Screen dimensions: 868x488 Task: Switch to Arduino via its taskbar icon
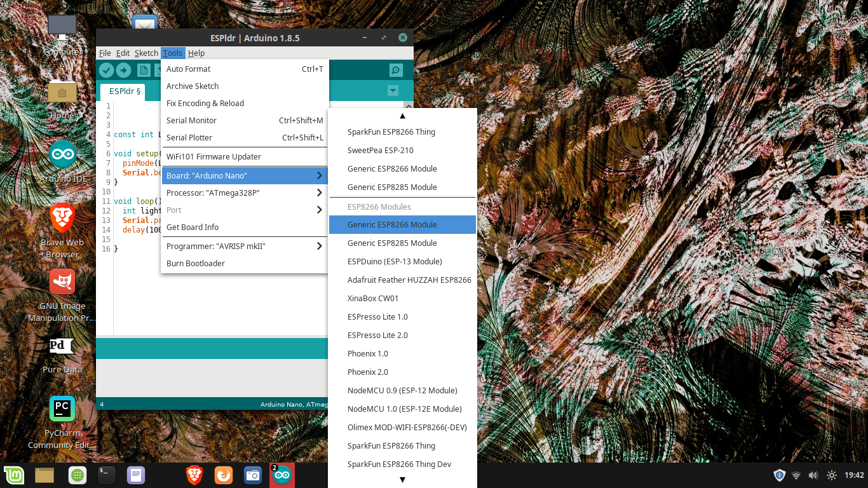tap(282, 475)
